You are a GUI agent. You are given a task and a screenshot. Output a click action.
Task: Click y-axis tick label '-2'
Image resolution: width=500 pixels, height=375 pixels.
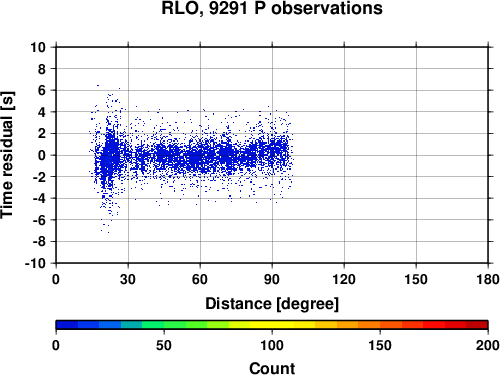pyautogui.click(x=39, y=177)
